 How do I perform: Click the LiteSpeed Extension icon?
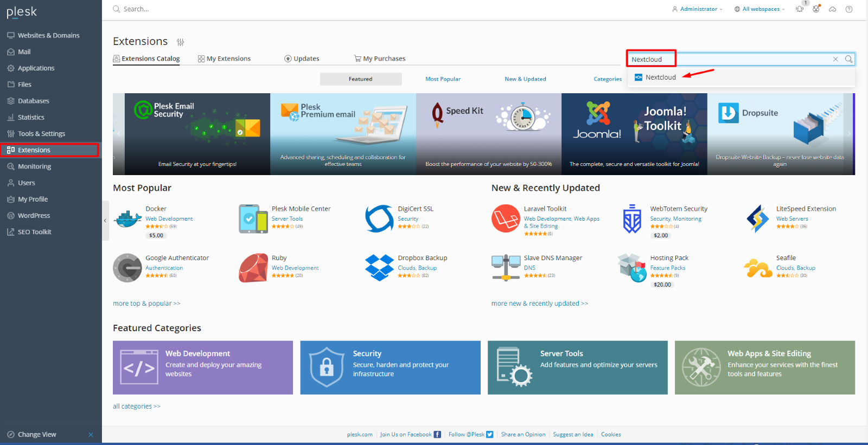tap(758, 219)
